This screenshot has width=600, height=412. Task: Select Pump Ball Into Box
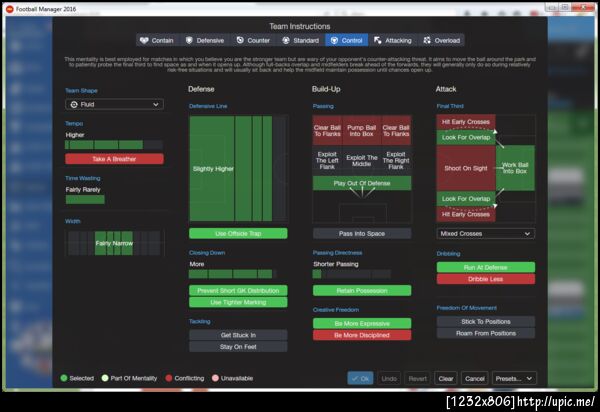[362, 130]
